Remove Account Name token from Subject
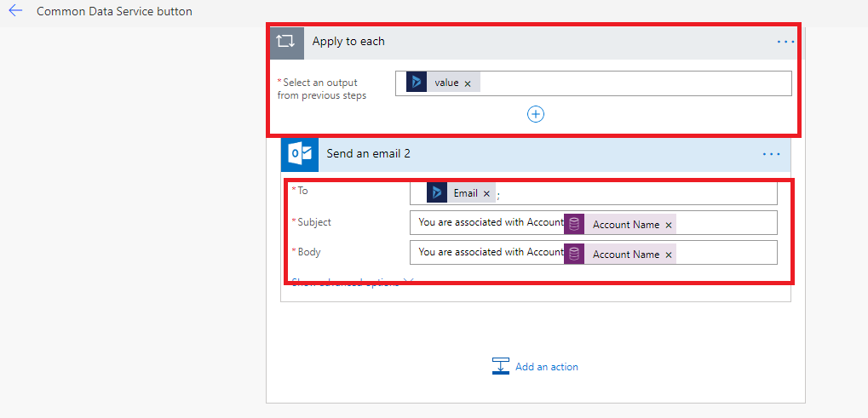This screenshot has width=868, height=418. [x=669, y=226]
